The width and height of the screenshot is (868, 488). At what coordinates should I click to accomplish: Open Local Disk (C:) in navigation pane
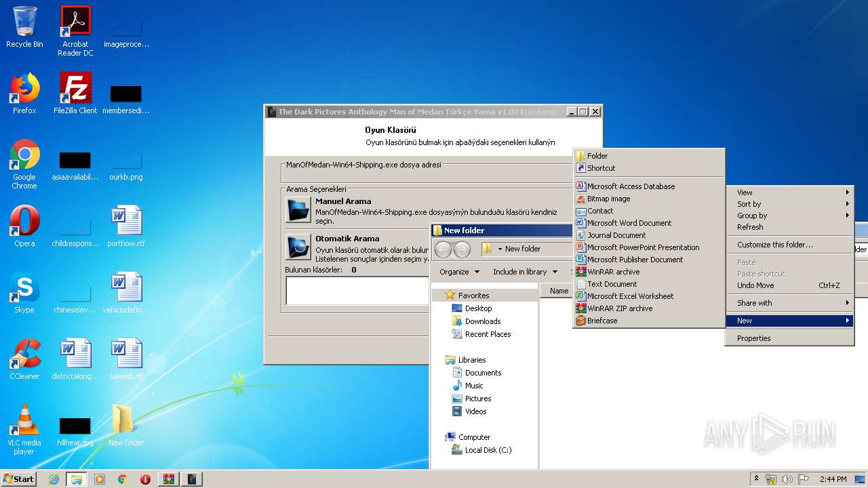tap(488, 450)
